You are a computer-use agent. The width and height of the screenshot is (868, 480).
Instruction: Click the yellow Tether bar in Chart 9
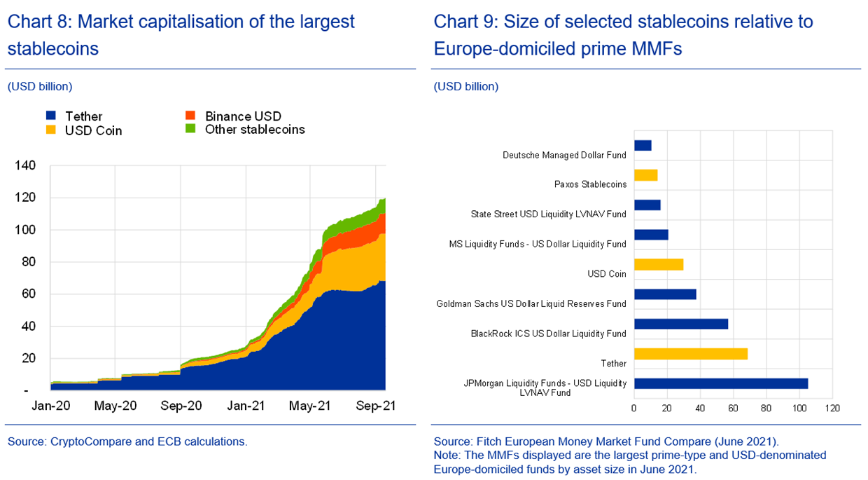point(691,354)
